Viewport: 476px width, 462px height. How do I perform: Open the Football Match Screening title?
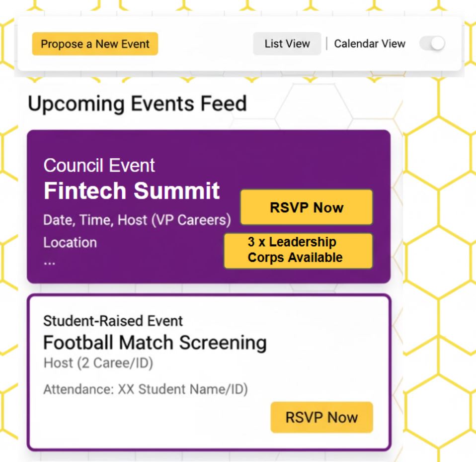(155, 343)
